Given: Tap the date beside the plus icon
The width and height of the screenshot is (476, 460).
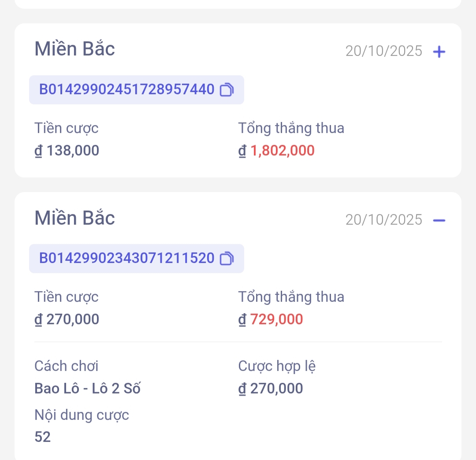Looking at the screenshot, I should click(x=383, y=52).
